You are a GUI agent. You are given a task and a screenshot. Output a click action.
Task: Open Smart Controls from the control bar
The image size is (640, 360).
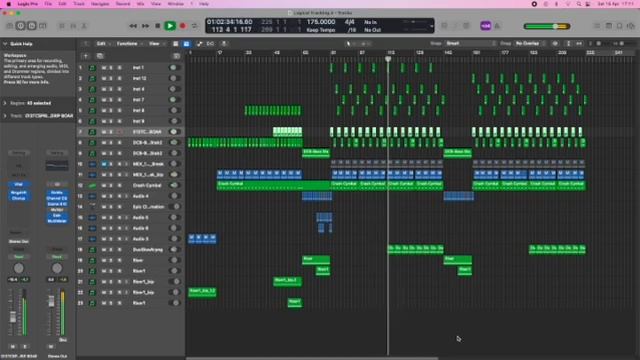tap(62, 26)
